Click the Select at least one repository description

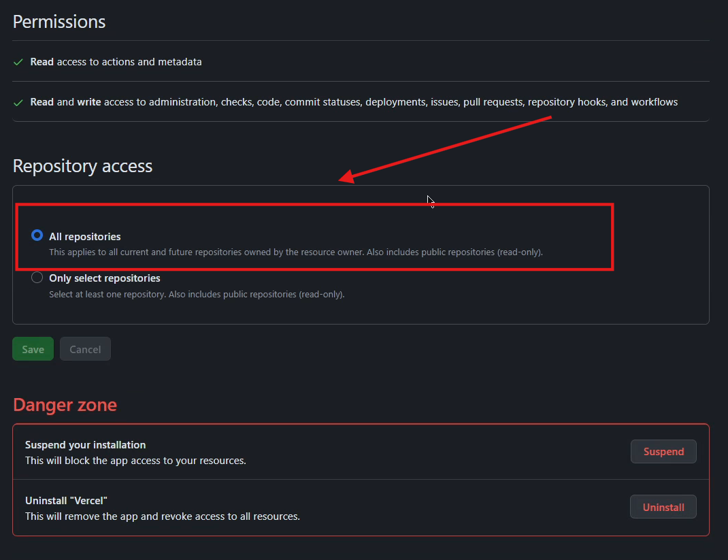coord(197,295)
